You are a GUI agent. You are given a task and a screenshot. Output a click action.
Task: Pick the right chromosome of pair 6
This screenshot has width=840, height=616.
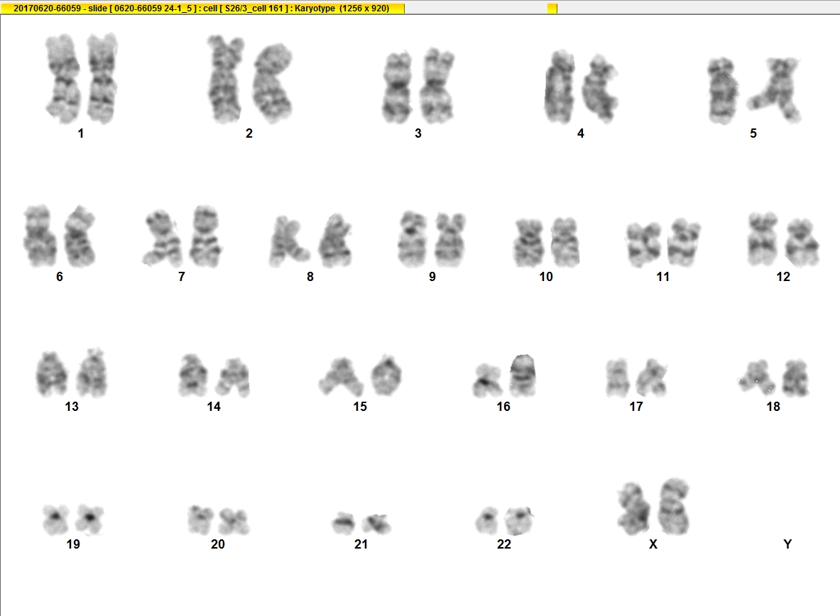coord(80,236)
